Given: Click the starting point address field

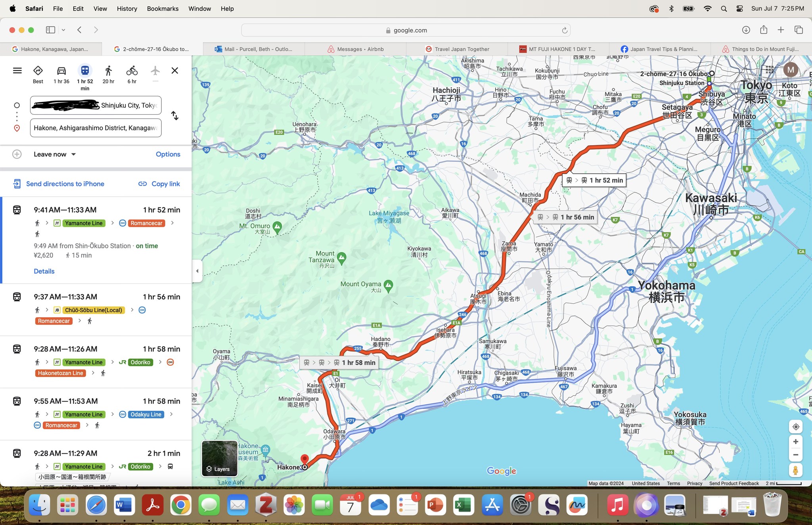Looking at the screenshot, I should pyautogui.click(x=96, y=105).
